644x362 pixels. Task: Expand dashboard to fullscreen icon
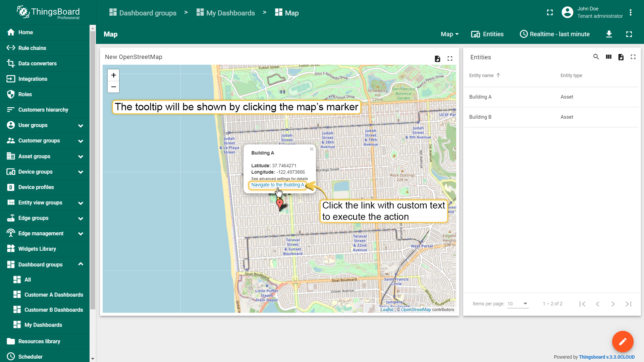(629, 34)
